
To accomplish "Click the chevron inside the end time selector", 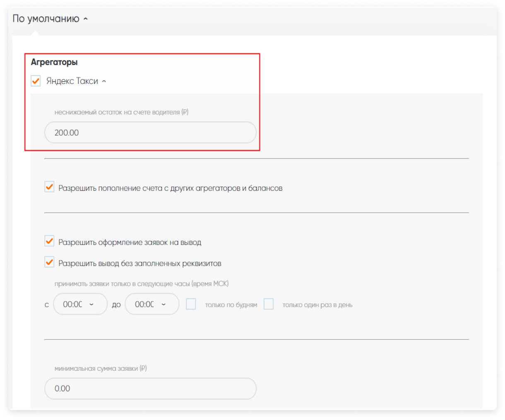I will coord(164,305).
